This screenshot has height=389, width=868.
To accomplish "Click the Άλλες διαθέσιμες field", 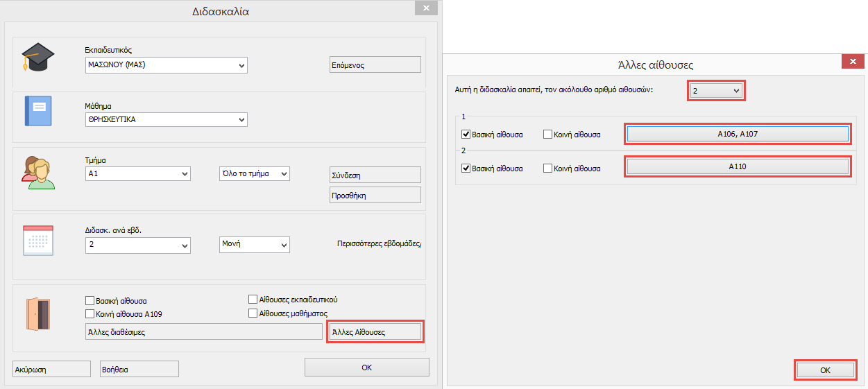I will pyautogui.click(x=203, y=332).
